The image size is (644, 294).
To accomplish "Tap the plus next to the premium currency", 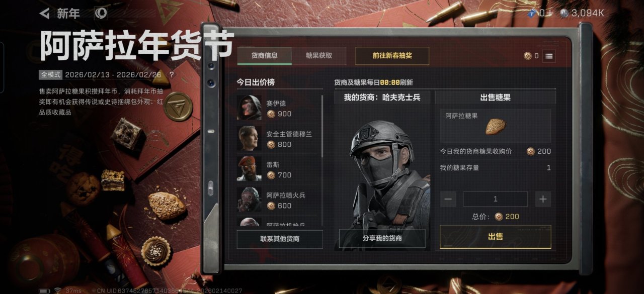I will pos(549,13).
